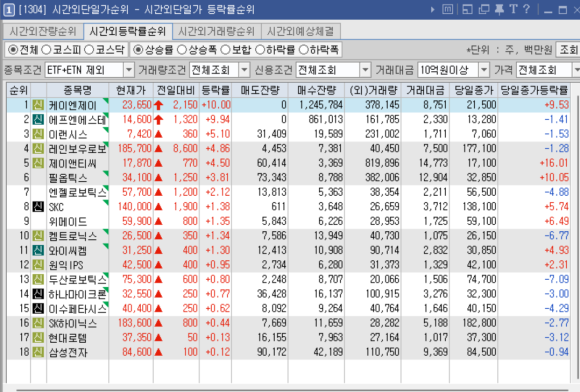This screenshot has width=580, height=392.
Task: Select the 하락폭 radio button
Action: [x=304, y=50]
